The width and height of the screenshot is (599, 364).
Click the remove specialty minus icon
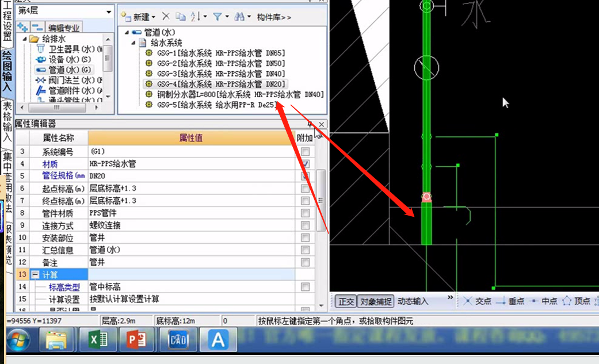click(x=37, y=27)
